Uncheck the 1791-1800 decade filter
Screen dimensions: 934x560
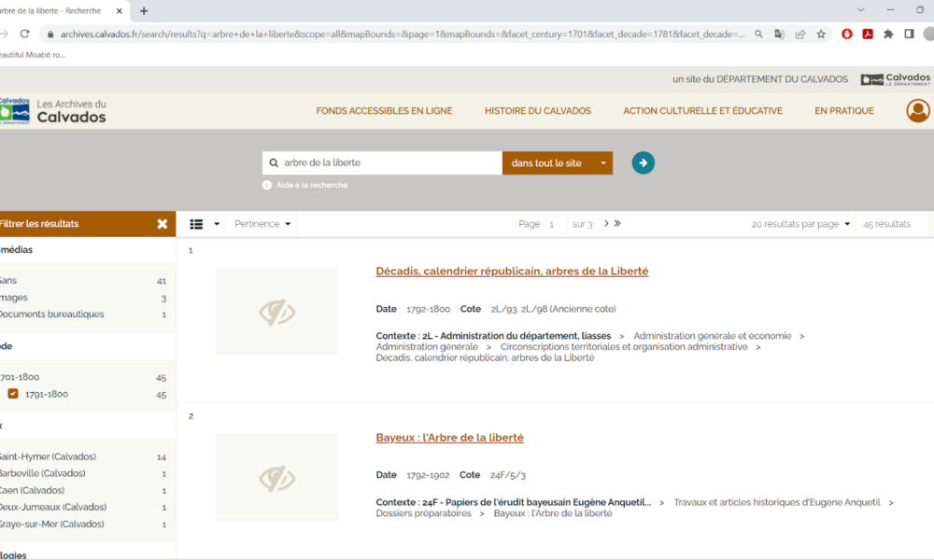13,394
